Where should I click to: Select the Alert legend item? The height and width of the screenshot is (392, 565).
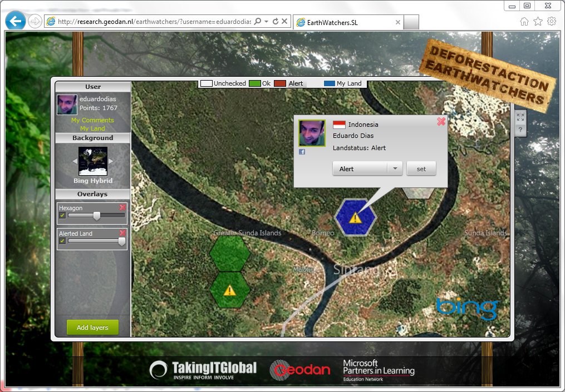click(x=289, y=83)
